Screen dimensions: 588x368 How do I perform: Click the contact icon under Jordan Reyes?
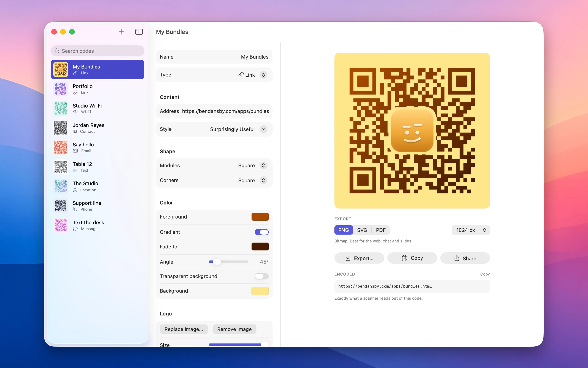point(75,131)
